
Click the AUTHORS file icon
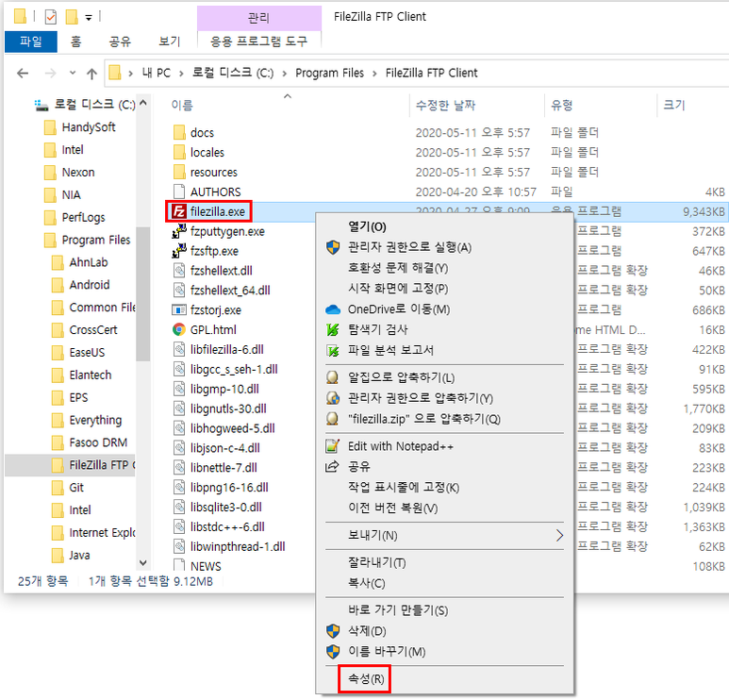point(179,192)
